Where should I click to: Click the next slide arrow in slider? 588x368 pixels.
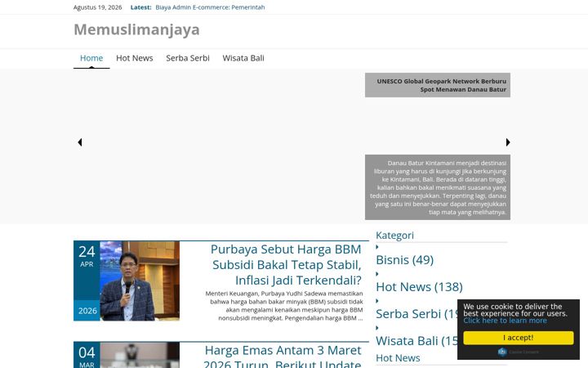pyautogui.click(x=508, y=142)
